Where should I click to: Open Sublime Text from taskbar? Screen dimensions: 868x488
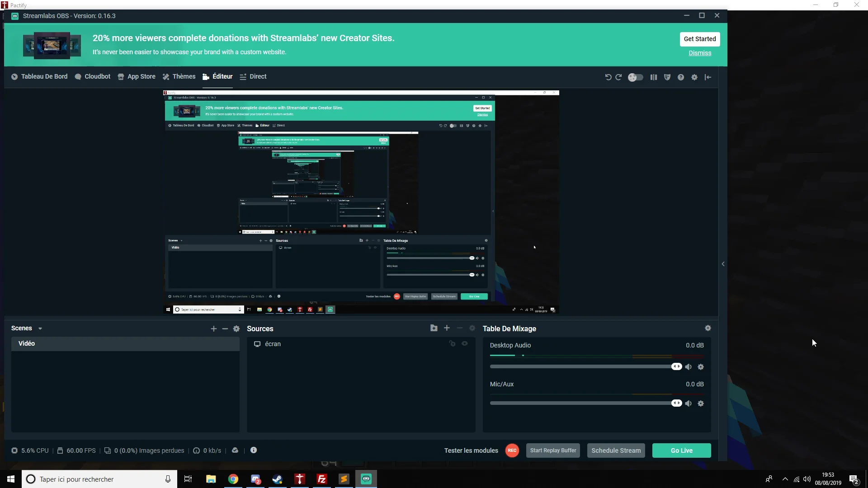click(x=344, y=479)
